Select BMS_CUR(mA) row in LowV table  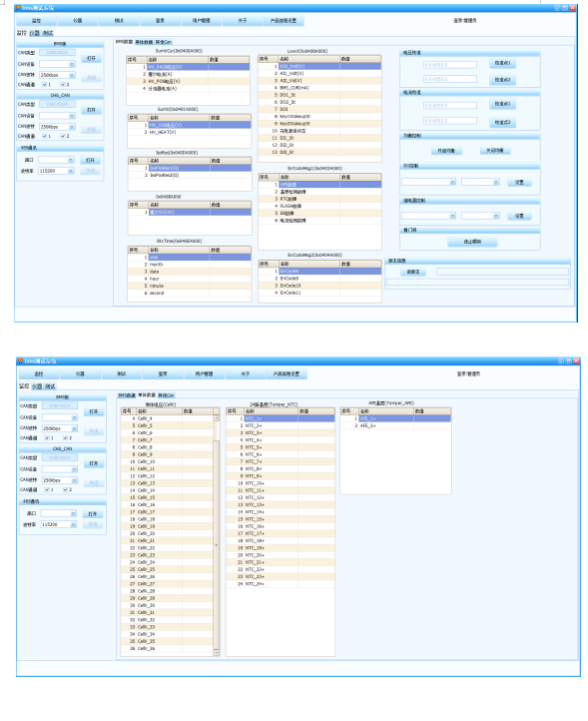(319, 88)
